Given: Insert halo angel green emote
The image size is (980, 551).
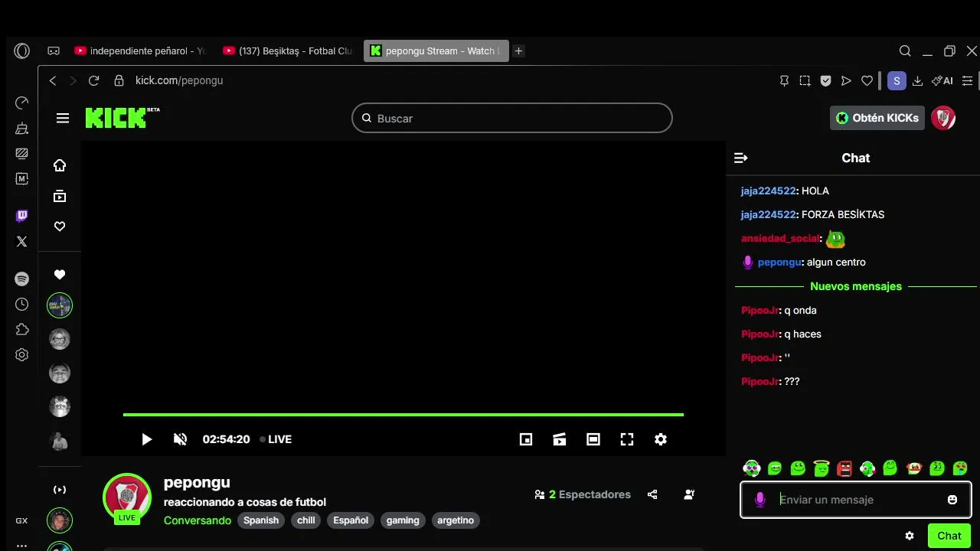Looking at the screenshot, I should pos(822,468).
